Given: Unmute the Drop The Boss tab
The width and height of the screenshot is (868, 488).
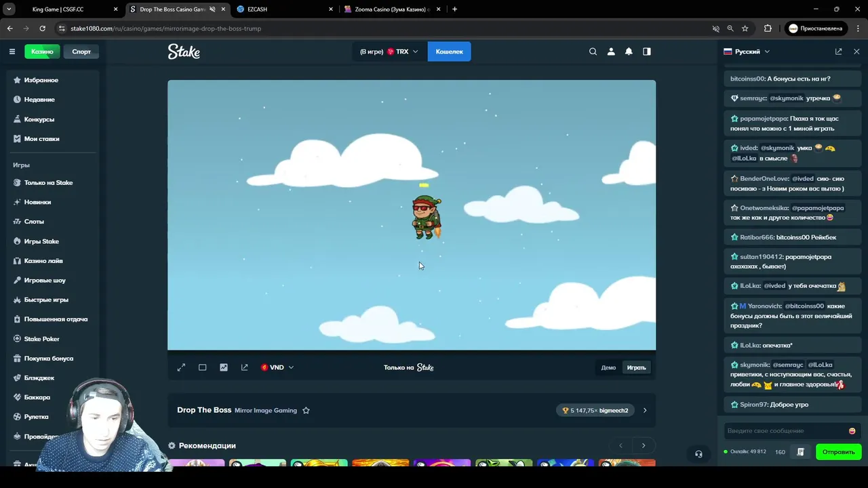Looking at the screenshot, I should tap(212, 9).
